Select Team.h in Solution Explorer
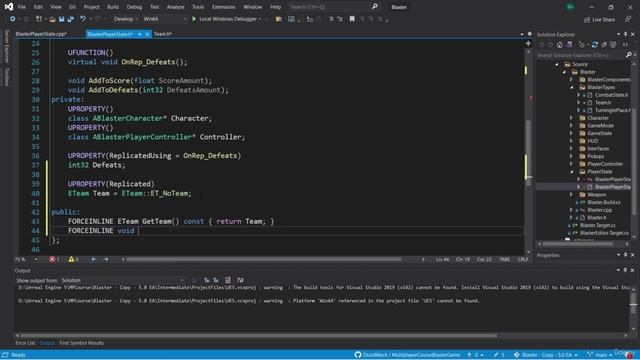Viewport: 640px width, 360px height. [x=603, y=102]
